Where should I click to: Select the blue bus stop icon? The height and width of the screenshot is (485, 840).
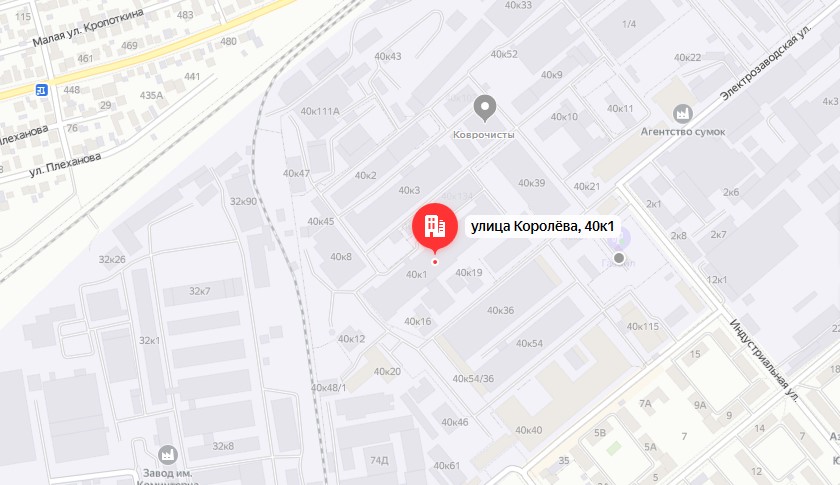42,90
